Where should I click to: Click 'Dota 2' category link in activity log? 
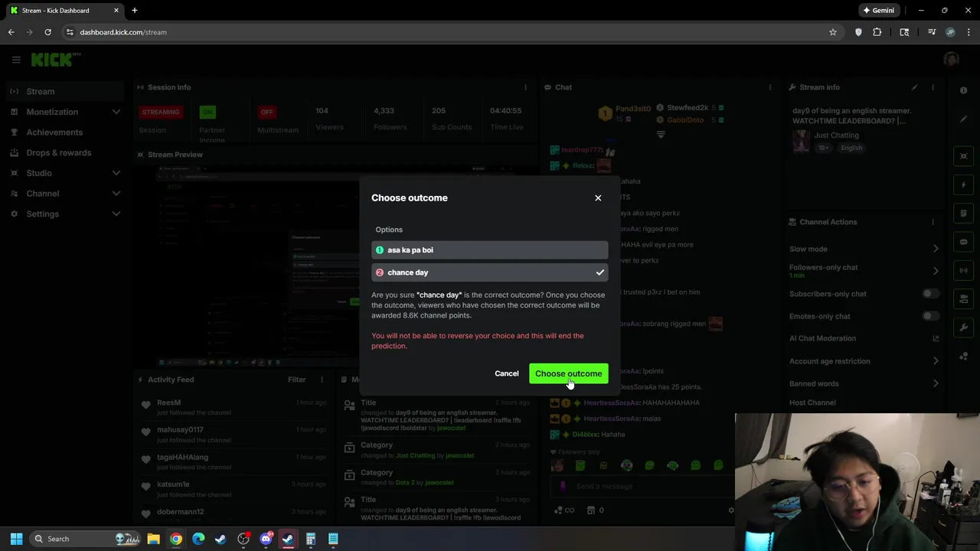pos(408,483)
